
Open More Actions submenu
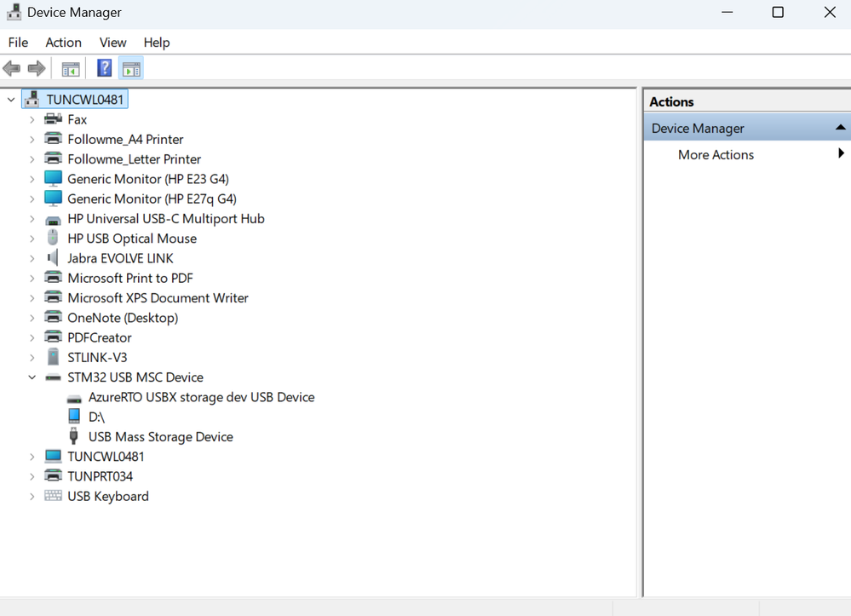tap(716, 155)
